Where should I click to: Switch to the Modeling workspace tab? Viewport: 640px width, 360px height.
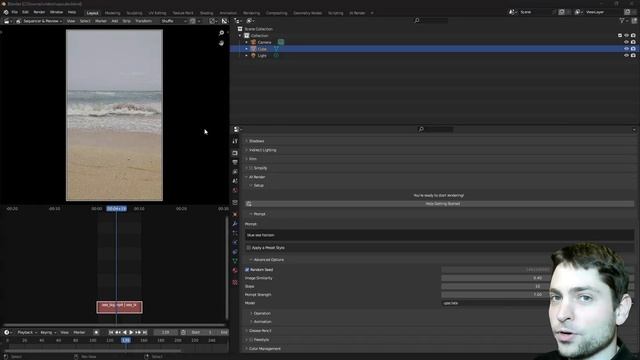point(113,13)
